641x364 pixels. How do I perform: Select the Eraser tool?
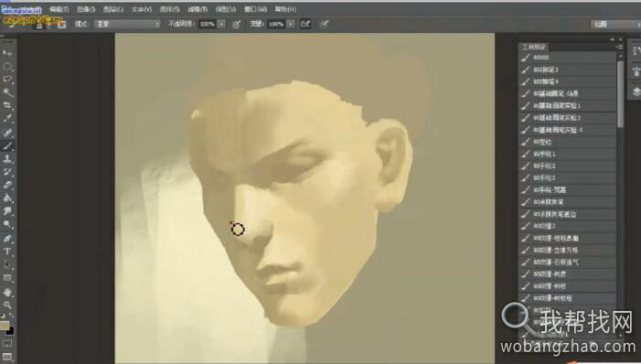point(7,185)
